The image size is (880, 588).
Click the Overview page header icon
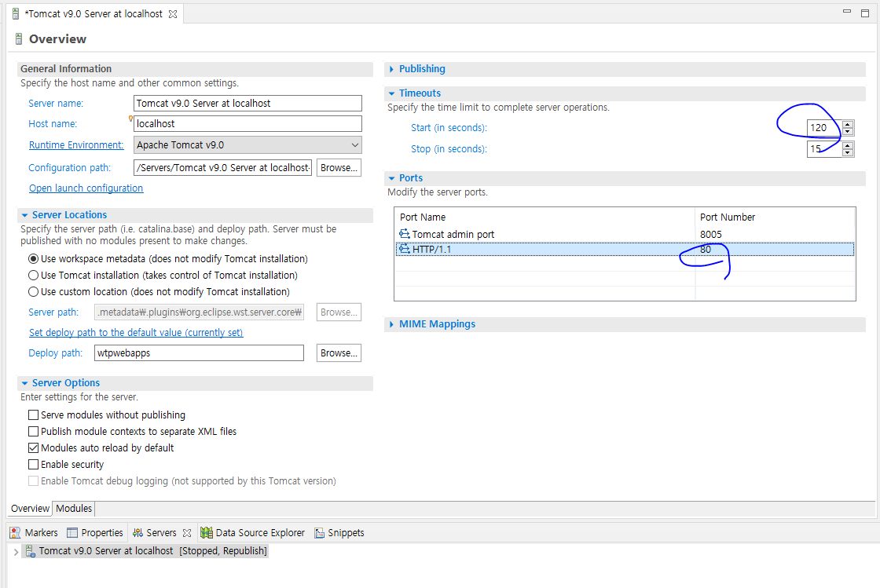(x=19, y=38)
